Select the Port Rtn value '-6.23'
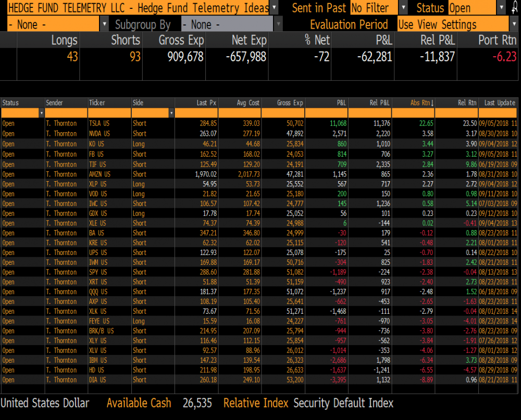 point(504,57)
